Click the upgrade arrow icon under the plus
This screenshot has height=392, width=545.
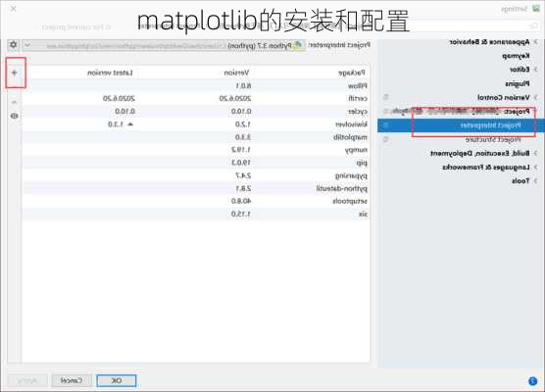point(15,102)
